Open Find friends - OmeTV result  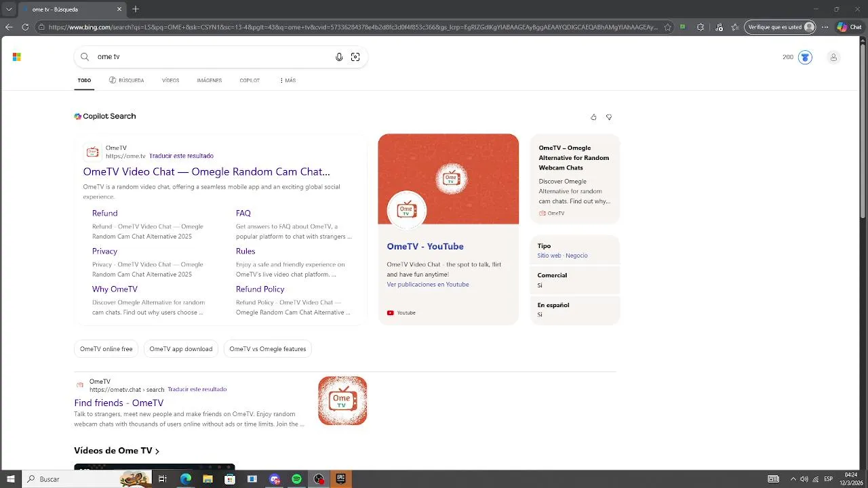tap(119, 403)
